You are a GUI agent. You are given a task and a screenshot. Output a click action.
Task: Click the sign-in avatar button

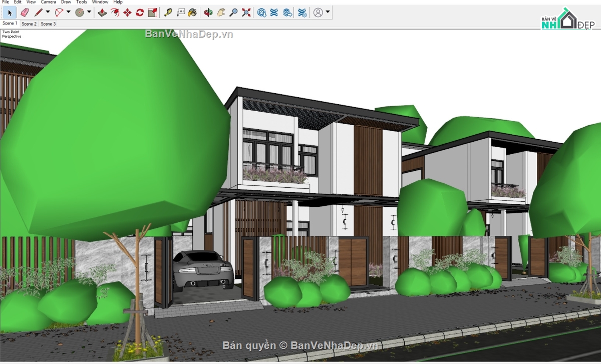[x=318, y=13]
